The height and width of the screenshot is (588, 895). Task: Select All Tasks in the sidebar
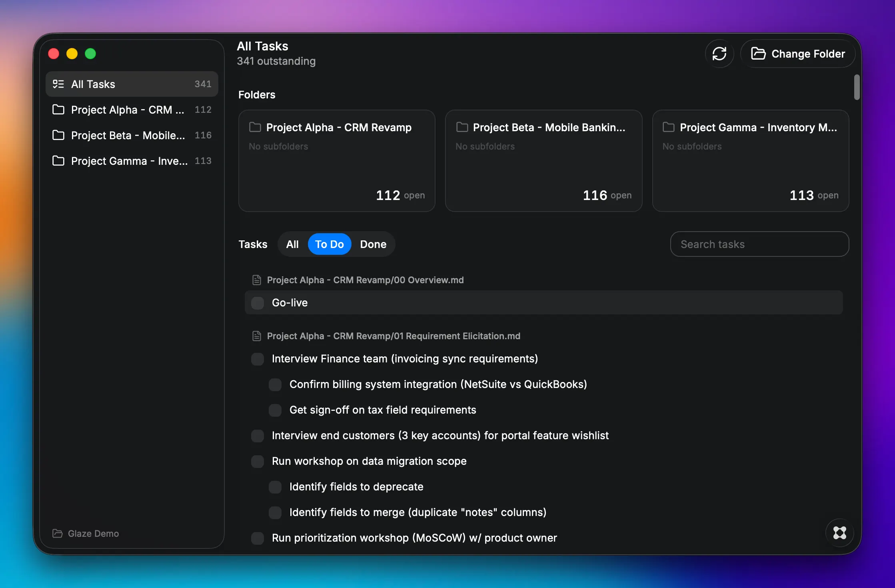pyautogui.click(x=132, y=84)
